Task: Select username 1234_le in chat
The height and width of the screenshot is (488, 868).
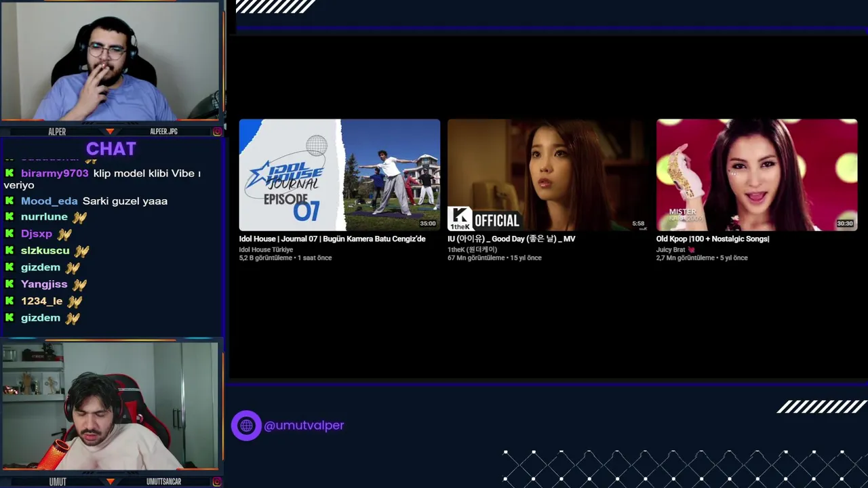Action: (41, 301)
